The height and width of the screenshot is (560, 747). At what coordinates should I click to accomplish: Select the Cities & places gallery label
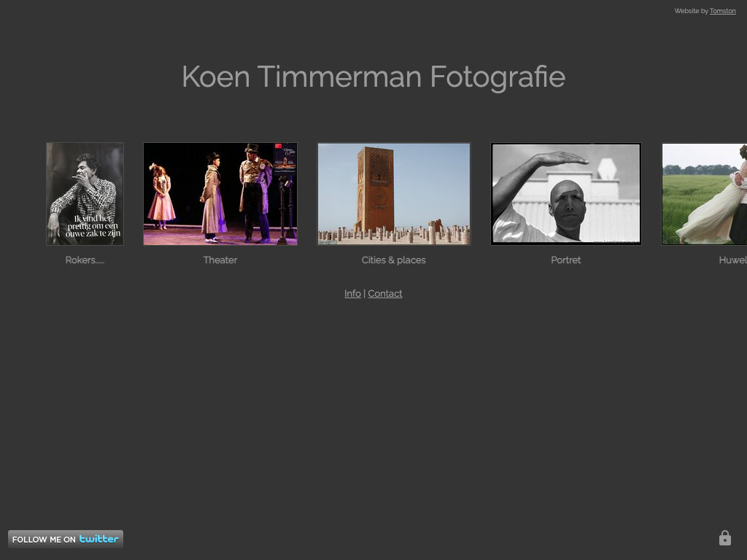coord(393,260)
